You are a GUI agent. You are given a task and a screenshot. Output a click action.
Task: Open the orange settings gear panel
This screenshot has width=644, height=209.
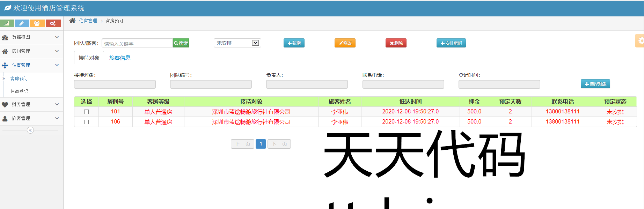(640, 41)
